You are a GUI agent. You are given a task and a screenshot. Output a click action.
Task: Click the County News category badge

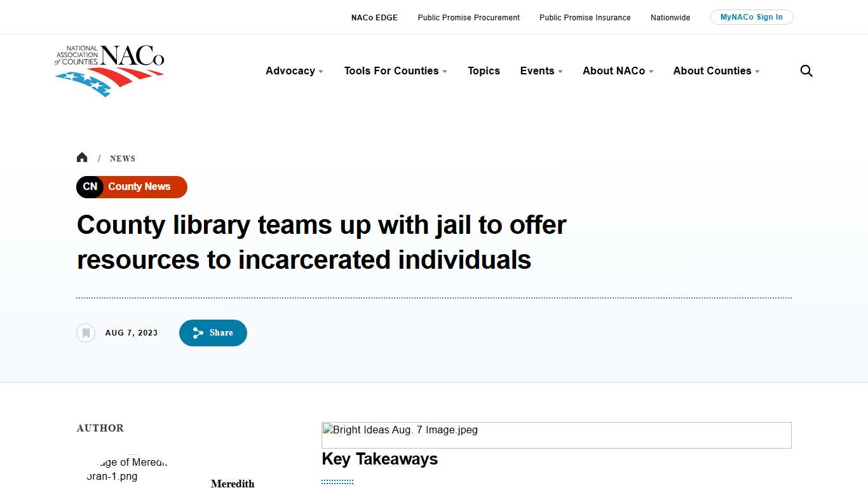[139, 187]
